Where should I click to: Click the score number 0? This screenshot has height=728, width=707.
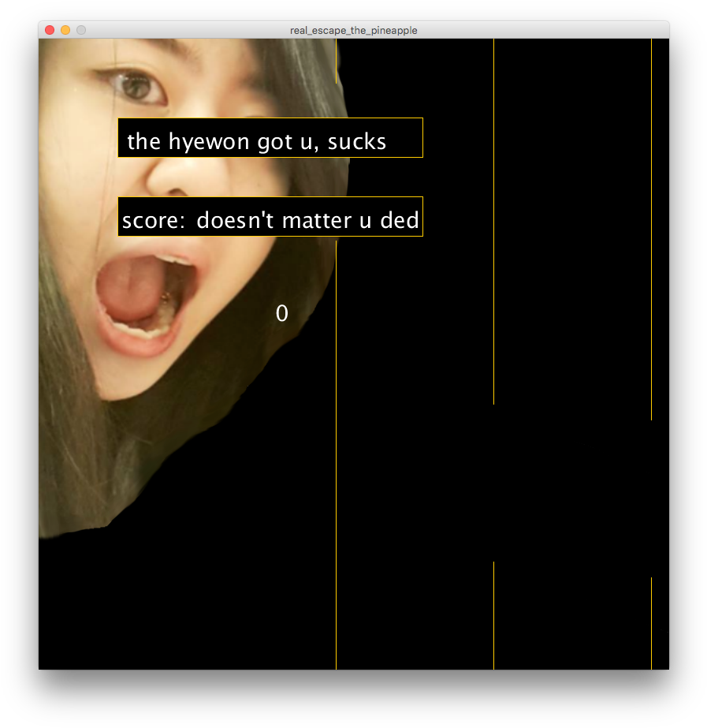click(282, 314)
